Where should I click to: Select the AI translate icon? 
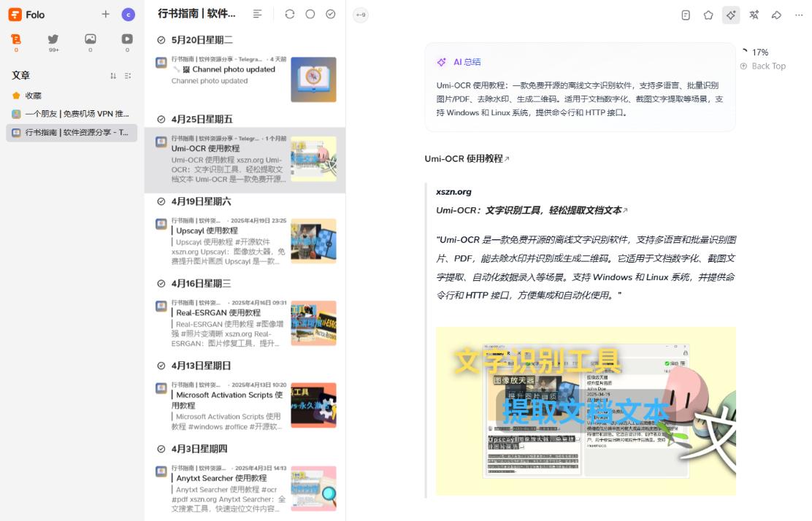click(754, 15)
